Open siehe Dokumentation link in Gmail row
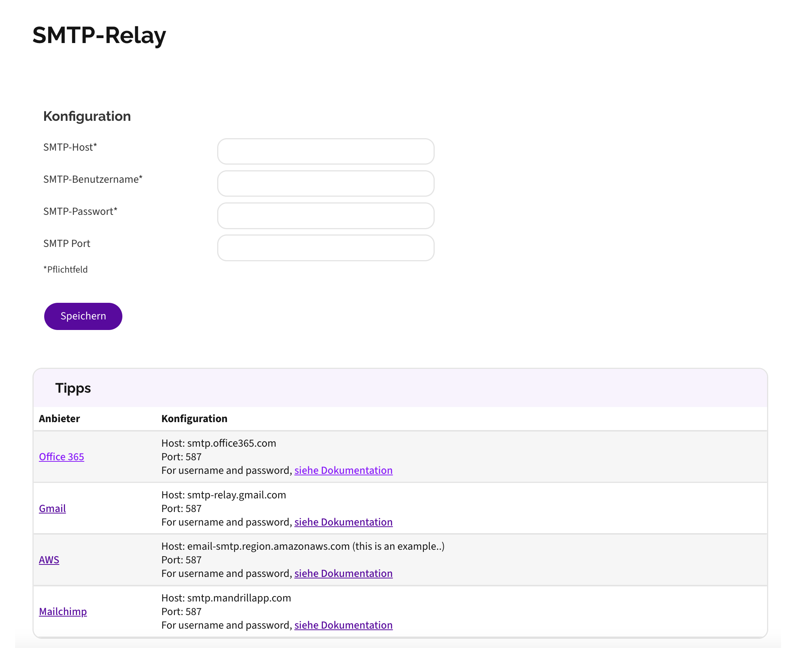This screenshot has height=663, width=812. [343, 522]
